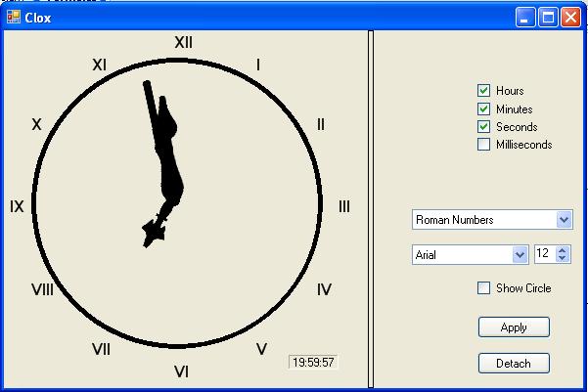The image size is (588, 392).
Task: Click the numeral I on the clock
Action: (x=258, y=65)
